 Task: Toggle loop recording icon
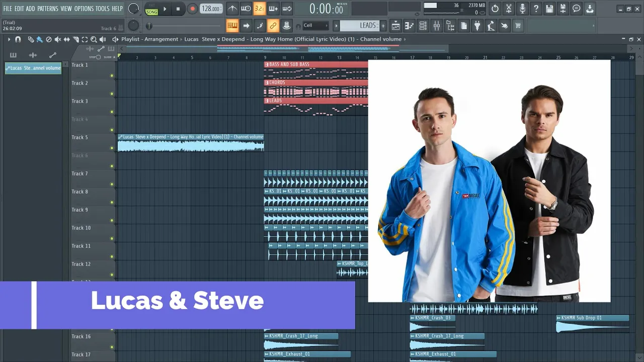tap(287, 9)
